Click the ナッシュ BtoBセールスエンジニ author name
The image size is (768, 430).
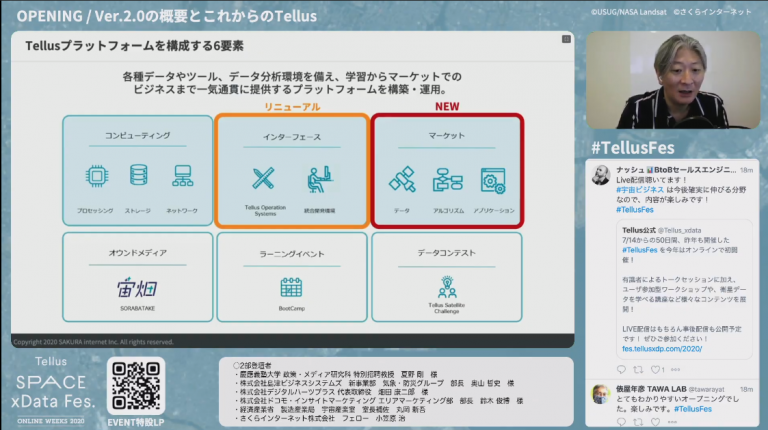676,170
